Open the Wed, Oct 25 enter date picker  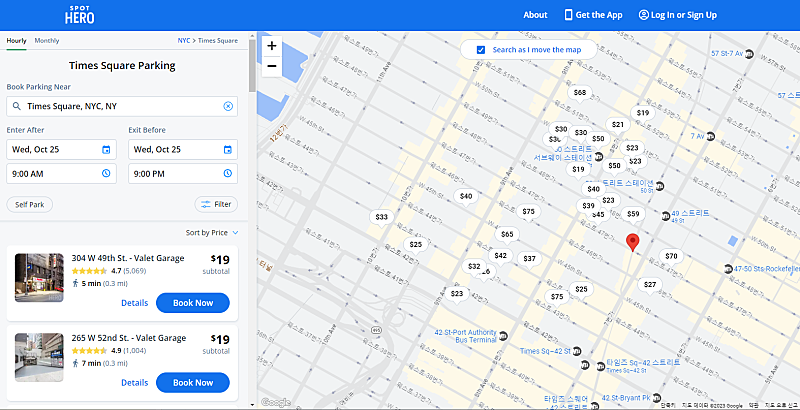[x=61, y=149]
